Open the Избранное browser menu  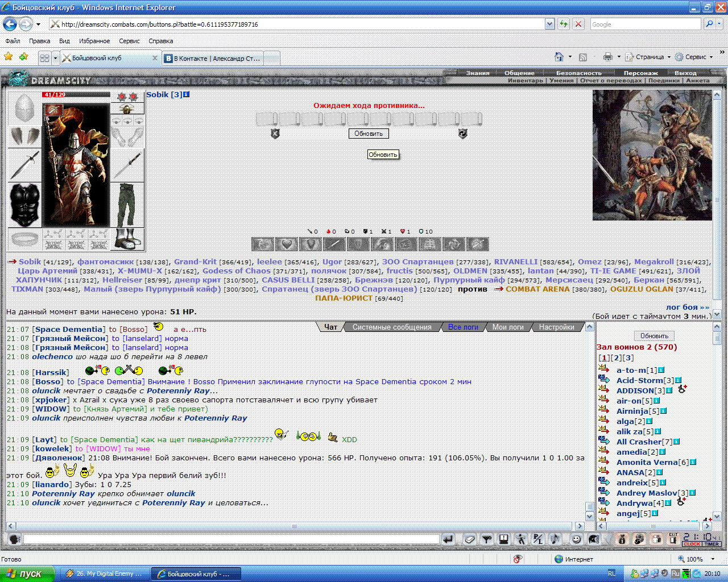[94, 41]
